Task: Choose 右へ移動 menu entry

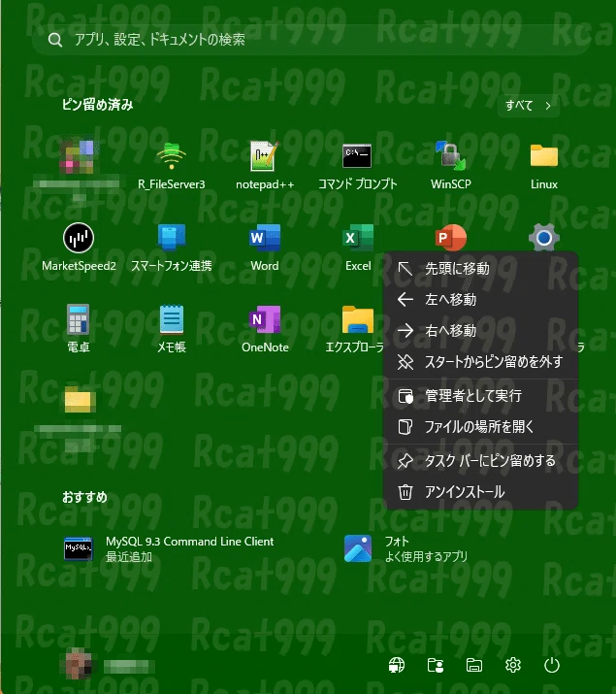Action: (x=481, y=331)
